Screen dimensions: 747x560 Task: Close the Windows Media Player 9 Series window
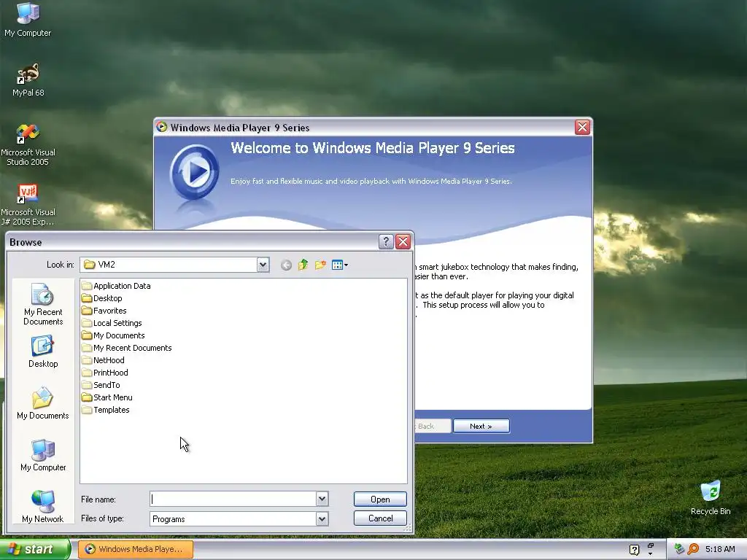(x=582, y=127)
